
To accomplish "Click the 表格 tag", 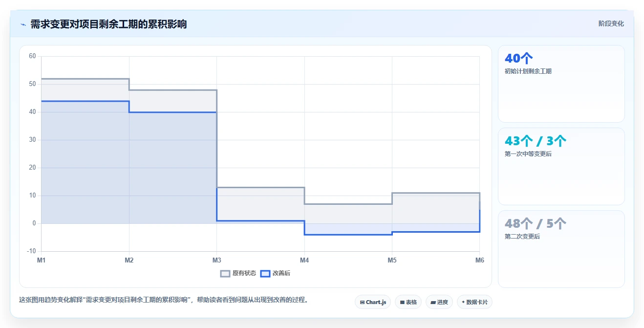I will pyautogui.click(x=408, y=302).
